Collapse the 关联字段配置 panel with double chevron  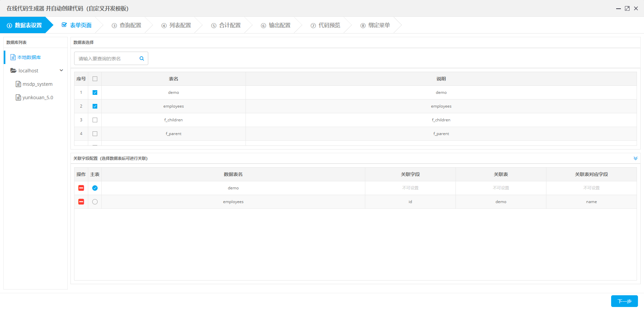coord(635,158)
